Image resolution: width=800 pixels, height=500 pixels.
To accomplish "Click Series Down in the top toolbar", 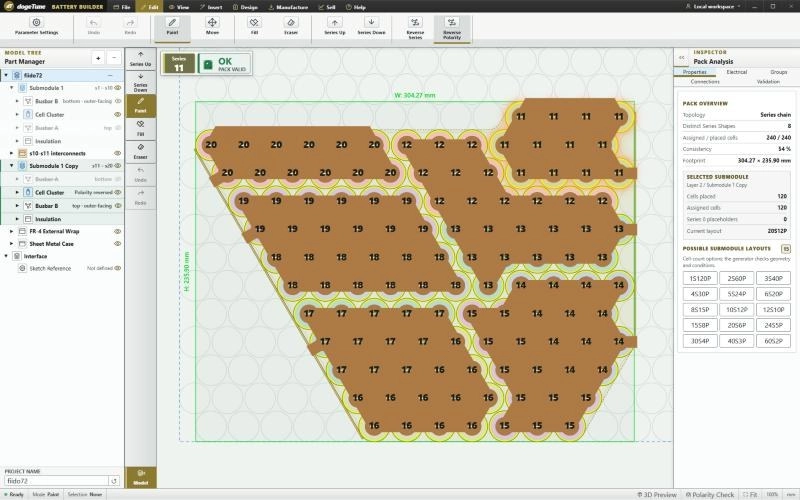I will 371,27.
